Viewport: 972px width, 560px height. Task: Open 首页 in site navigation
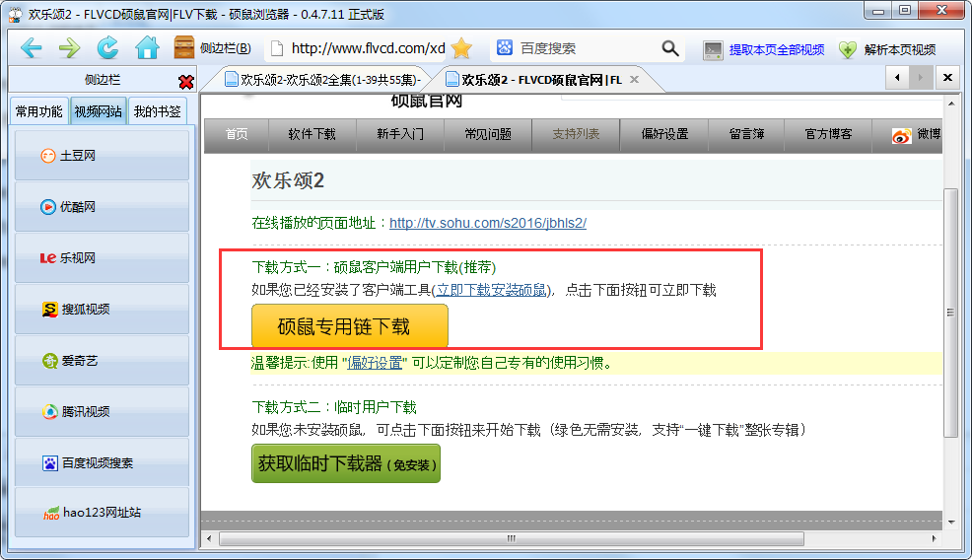pyautogui.click(x=237, y=134)
